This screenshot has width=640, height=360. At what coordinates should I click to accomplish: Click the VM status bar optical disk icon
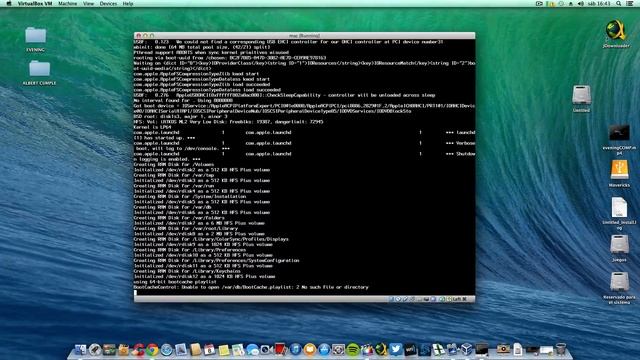pos(398,299)
